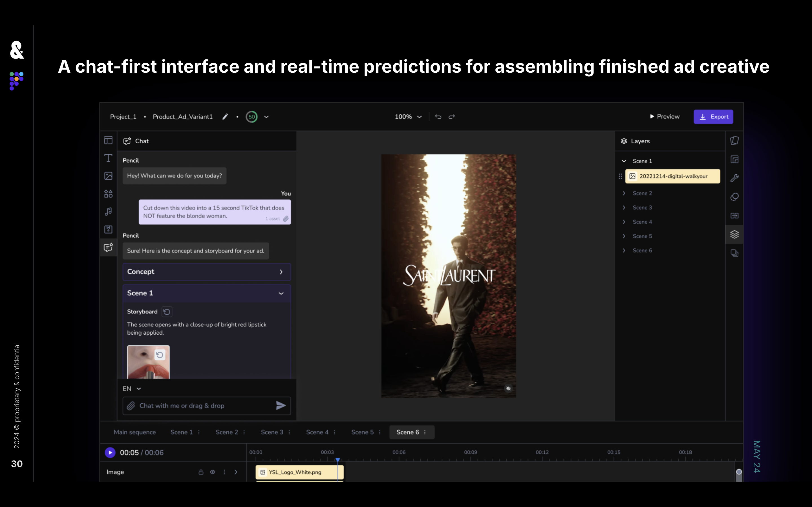Click the undo arrow in top toolbar

click(x=438, y=117)
